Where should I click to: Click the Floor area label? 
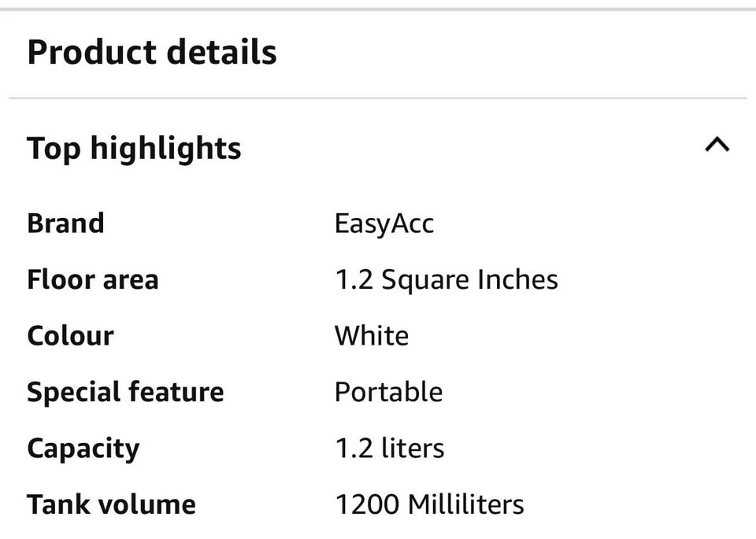[92, 279]
